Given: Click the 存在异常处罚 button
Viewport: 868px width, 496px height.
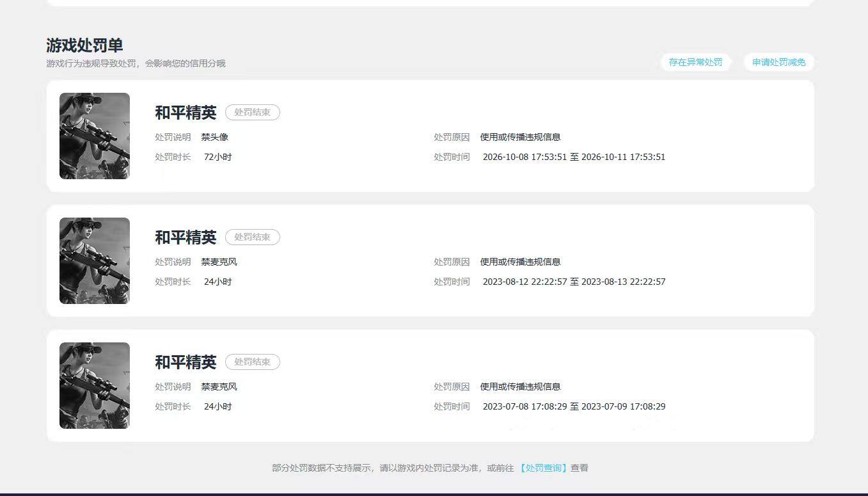Looking at the screenshot, I should (695, 62).
